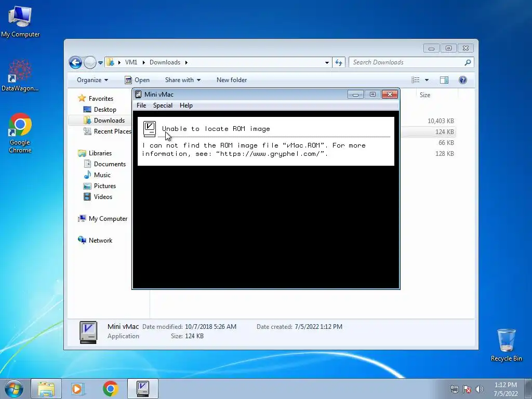
Task: Click the Mini vMac taskbar button
Action: [143, 389]
